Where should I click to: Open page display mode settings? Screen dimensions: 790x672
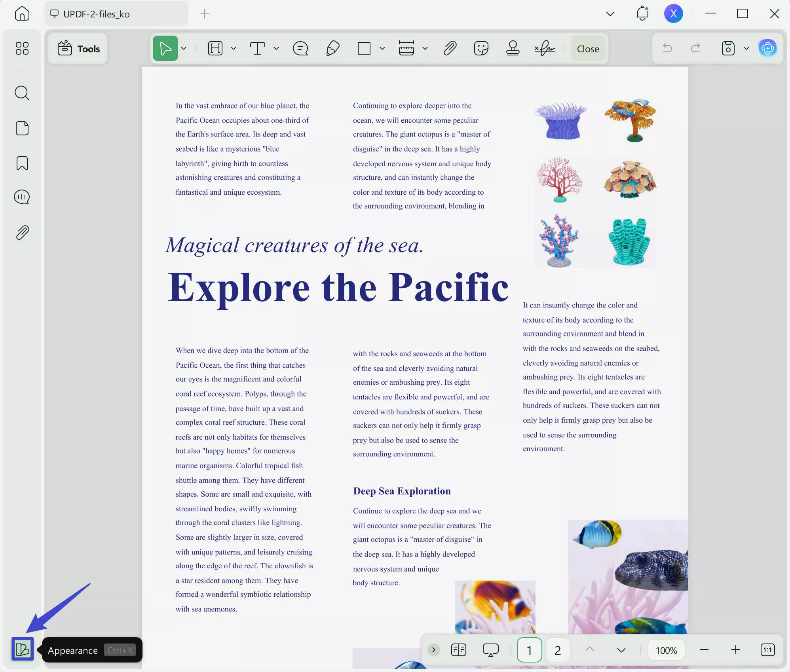coord(459,650)
